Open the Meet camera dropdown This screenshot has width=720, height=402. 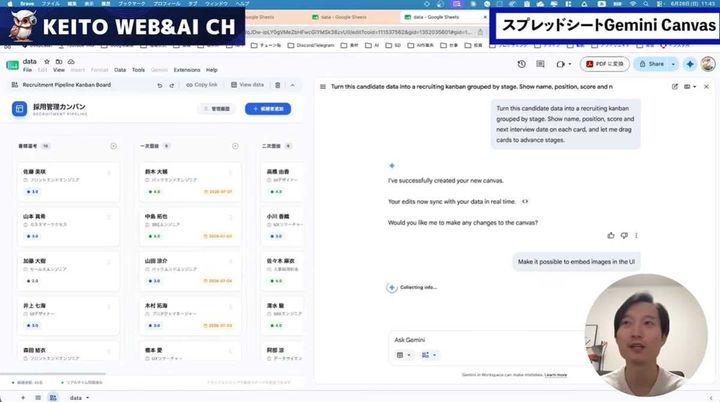(563, 64)
